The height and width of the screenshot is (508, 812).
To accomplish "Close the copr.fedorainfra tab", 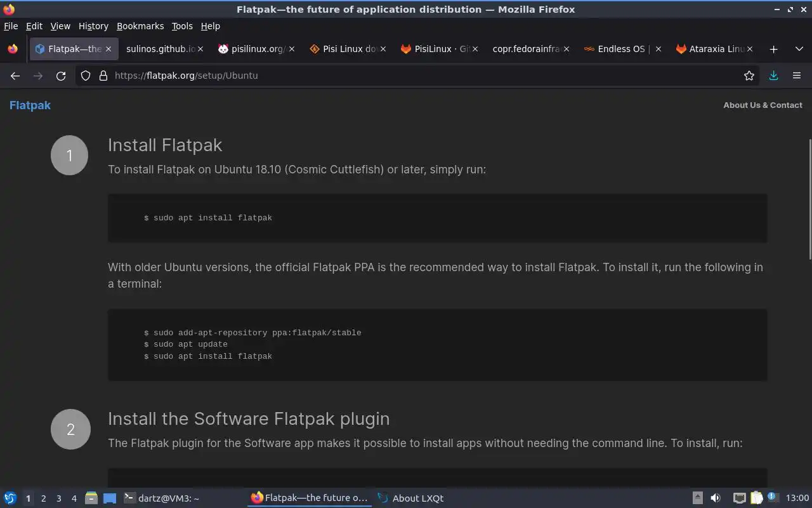I will click(x=566, y=49).
